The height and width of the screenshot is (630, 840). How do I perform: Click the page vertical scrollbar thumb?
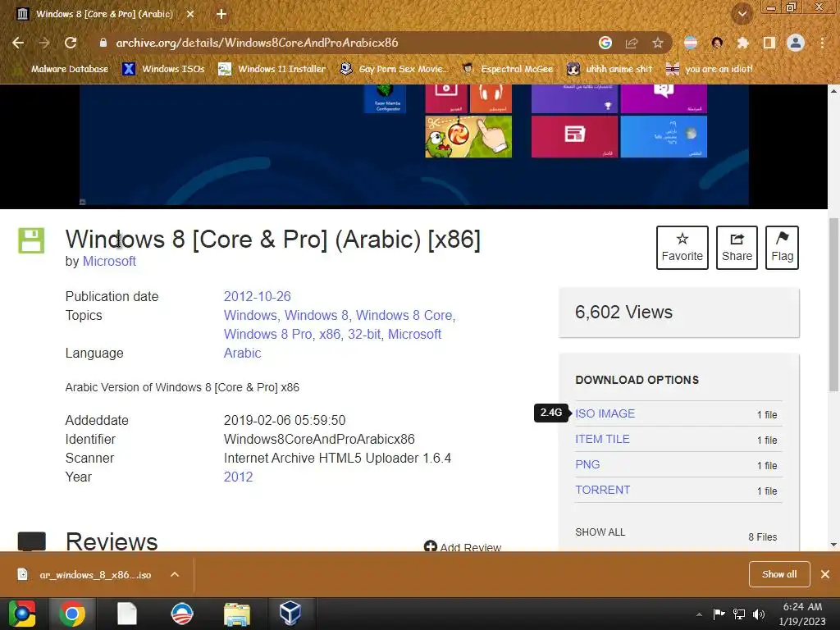(x=833, y=304)
